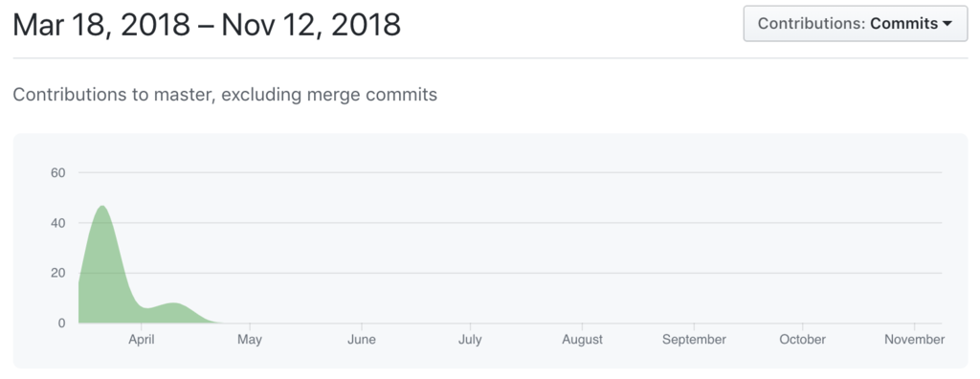Click the 40 y-axis label
This screenshot has width=980, height=379.
(58, 223)
